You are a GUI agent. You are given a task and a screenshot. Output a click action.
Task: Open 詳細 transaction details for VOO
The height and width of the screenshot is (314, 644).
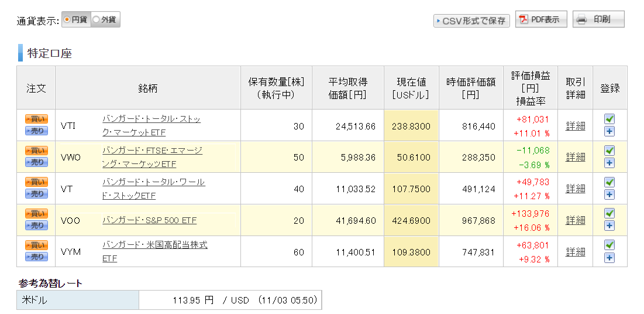click(575, 220)
